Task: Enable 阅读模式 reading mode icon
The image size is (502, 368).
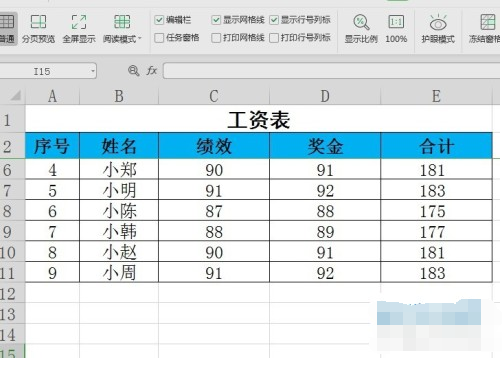Action: (x=122, y=22)
